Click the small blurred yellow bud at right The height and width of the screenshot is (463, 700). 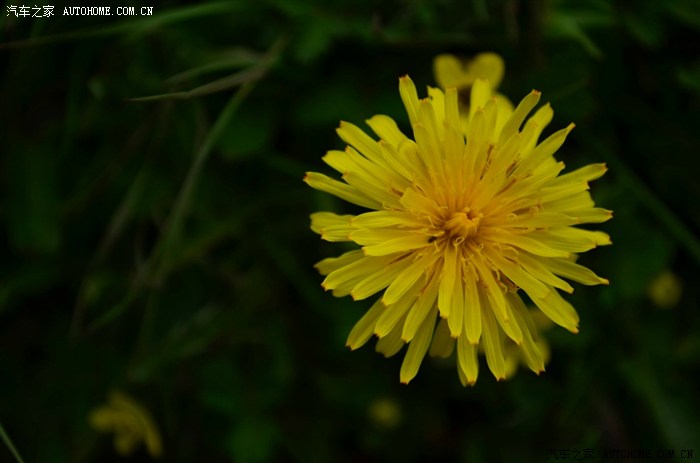click(664, 289)
